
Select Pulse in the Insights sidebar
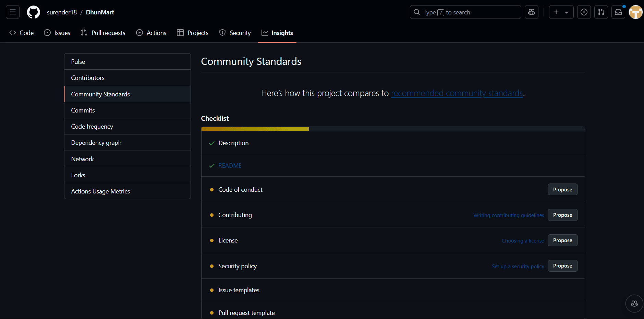click(127, 62)
